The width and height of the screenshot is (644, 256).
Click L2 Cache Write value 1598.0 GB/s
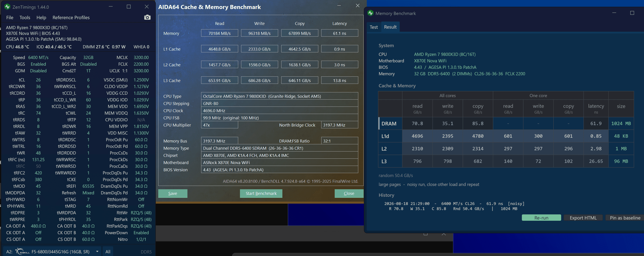tap(259, 65)
